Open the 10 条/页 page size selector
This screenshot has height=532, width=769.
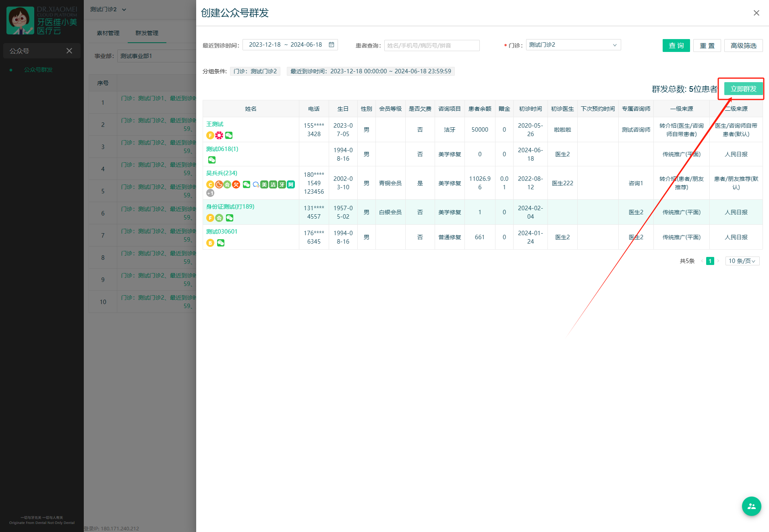coord(742,261)
